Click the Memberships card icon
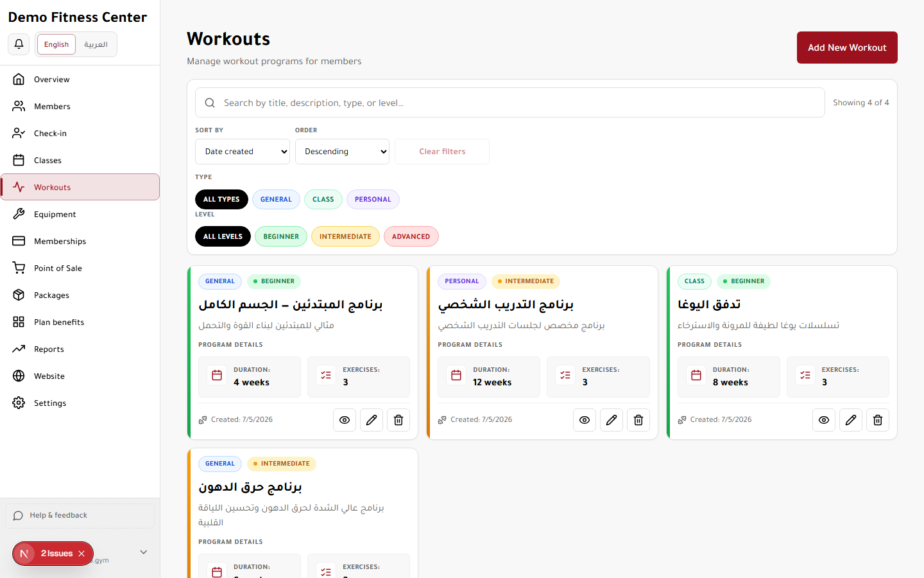Screen dimensions: 924x578 click(x=19, y=241)
